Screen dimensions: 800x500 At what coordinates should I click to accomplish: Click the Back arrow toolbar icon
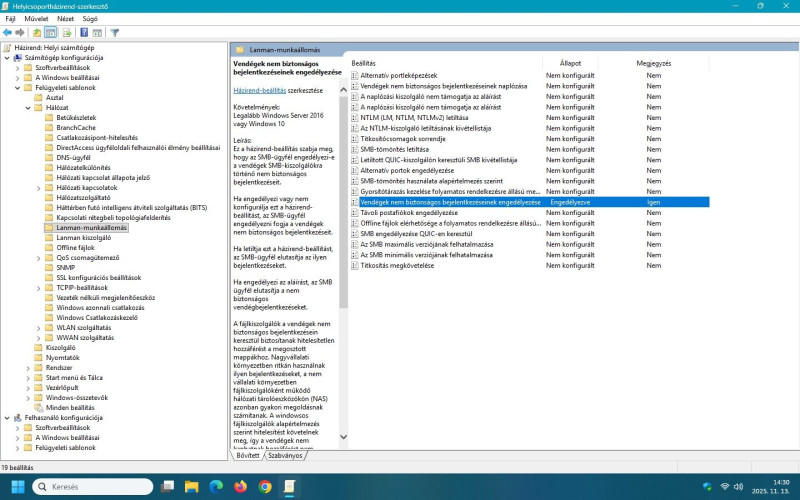pos(7,33)
